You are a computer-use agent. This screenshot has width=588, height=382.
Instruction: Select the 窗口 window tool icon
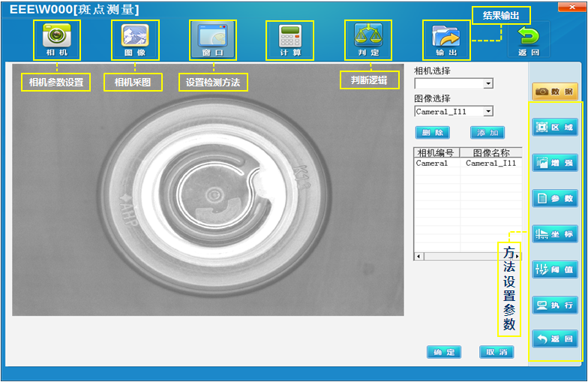click(x=213, y=41)
